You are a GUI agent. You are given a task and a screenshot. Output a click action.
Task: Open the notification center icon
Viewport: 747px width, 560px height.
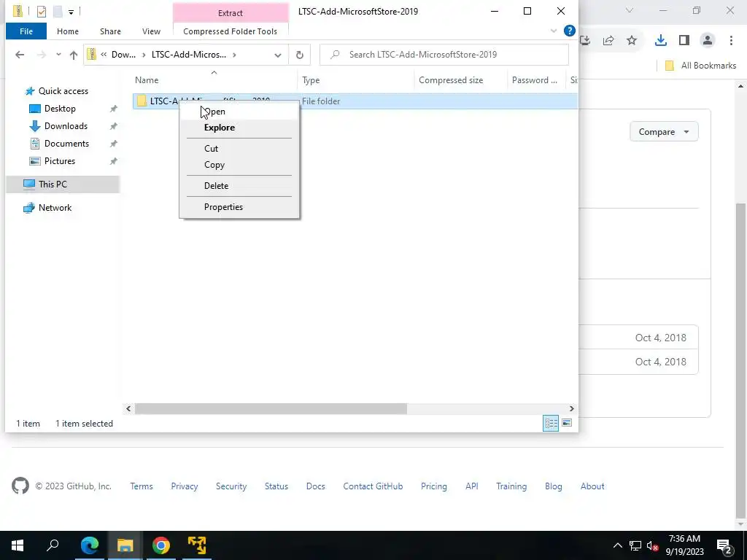point(724,546)
